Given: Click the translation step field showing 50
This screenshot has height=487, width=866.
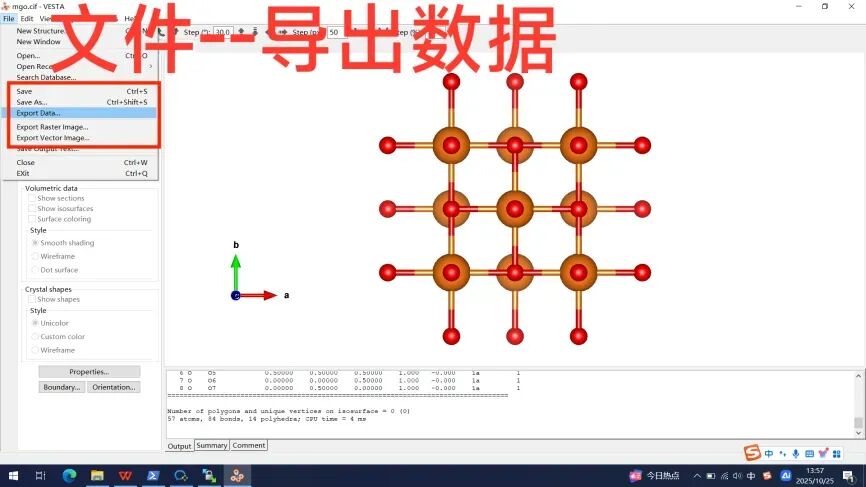Looking at the screenshot, I should click(335, 32).
